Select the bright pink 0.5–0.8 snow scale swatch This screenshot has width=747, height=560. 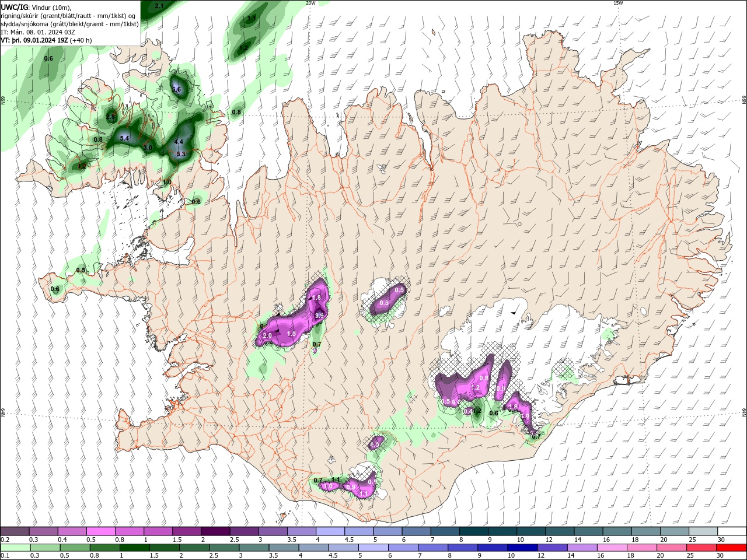click(x=100, y=531)
